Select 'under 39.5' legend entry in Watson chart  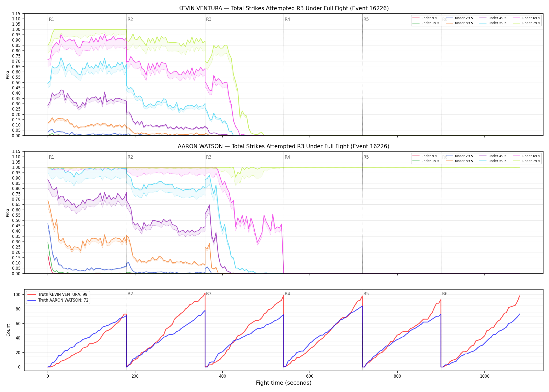coord(459,161)
